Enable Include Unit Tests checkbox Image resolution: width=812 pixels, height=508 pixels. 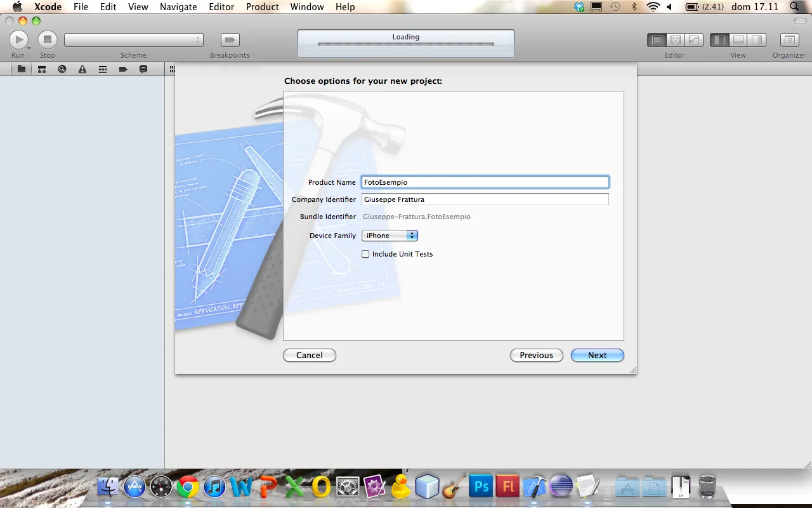pos(365,254)
